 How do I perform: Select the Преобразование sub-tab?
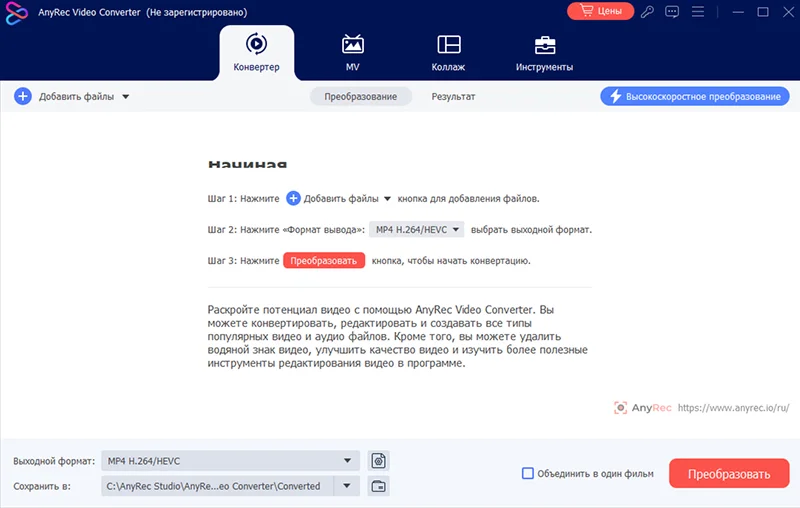pyautogui.click(x=361, y=96)
